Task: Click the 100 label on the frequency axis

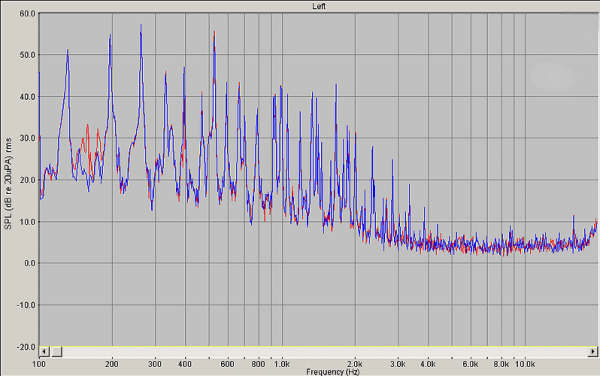Action: [39, 364]
